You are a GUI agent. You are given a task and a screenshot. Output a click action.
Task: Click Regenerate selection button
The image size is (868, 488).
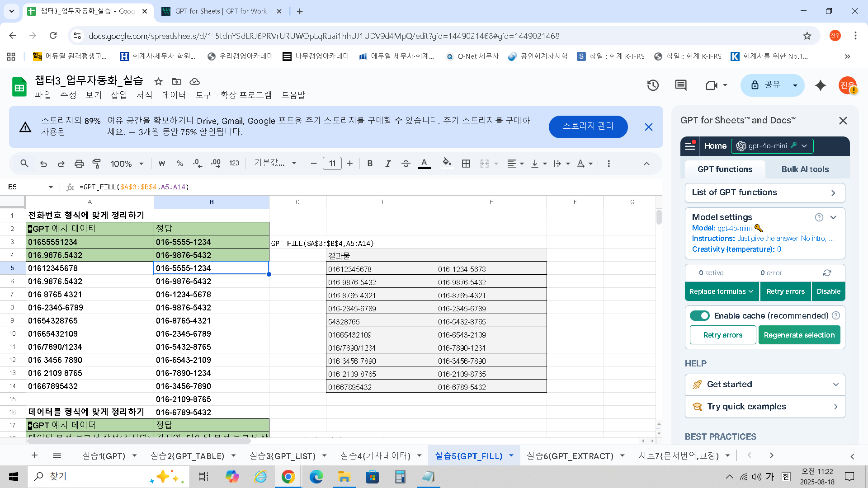tap(799, 335)
